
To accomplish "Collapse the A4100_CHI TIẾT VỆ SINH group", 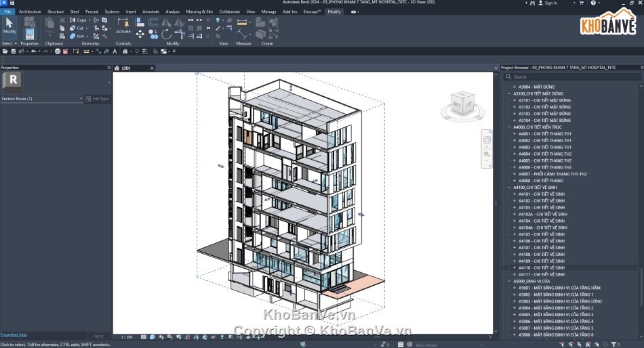I will (509, 188).
